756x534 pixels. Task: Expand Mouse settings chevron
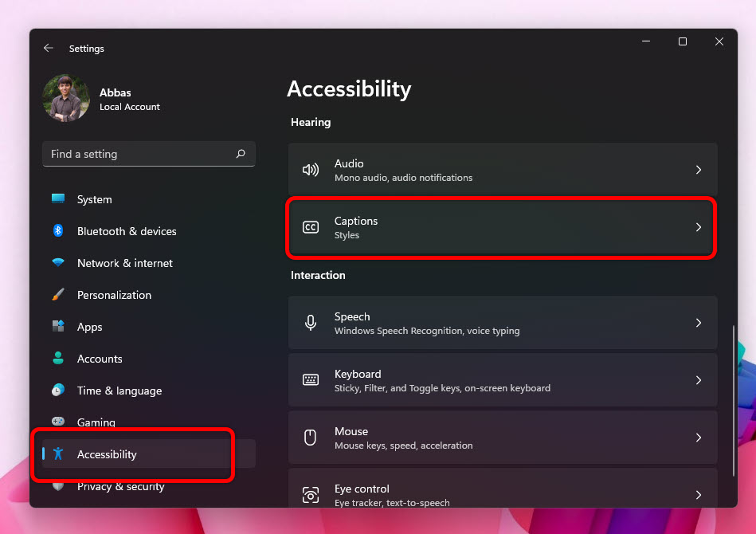coord(698,438)
